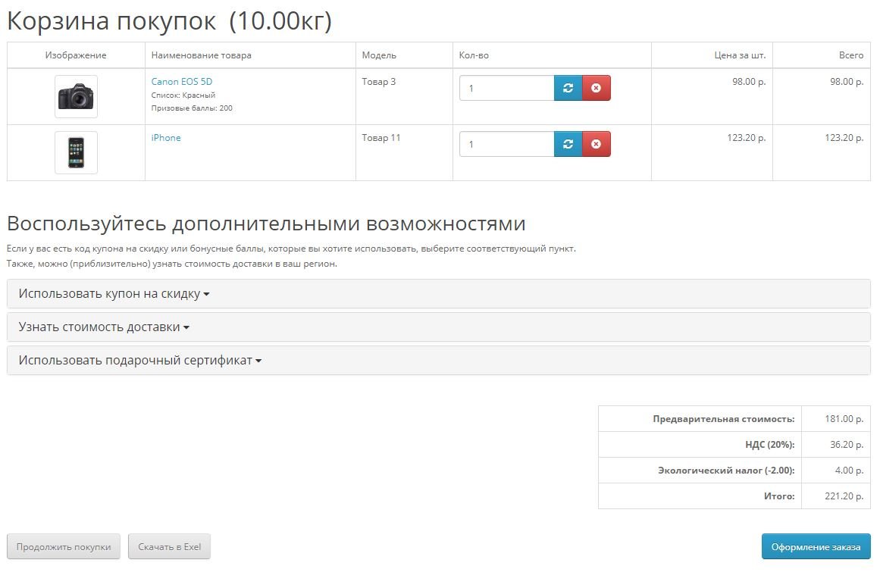Screen dimensions: 880x588
Task: Select the 'Наименование товара' column header
Action: [202, 55]
